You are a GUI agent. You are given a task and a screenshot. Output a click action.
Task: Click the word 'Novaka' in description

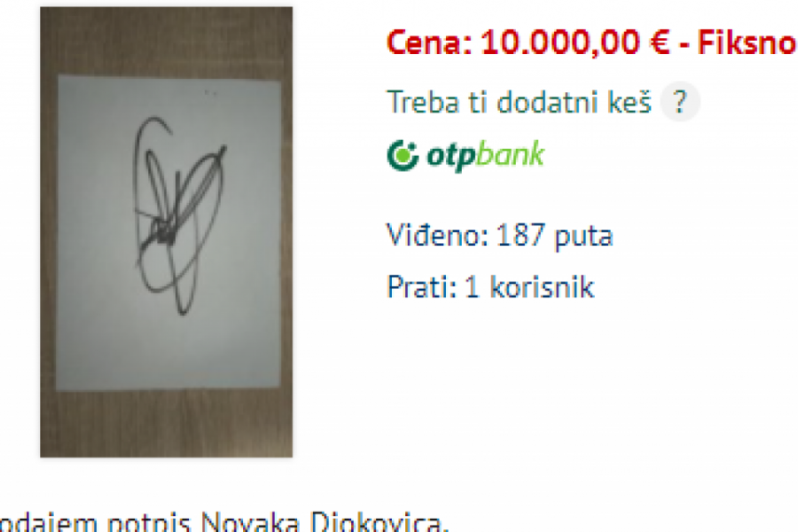[x=250, y=521]
